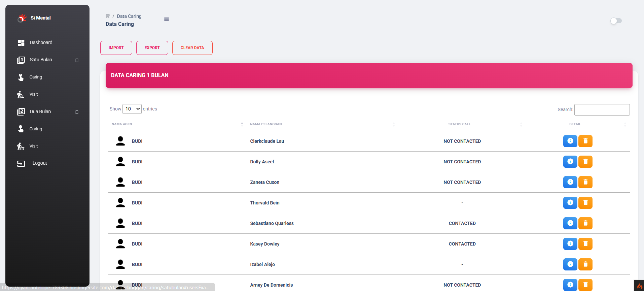Open Dashboard from the sidebar
The width and height of the screenshot is (644, 291).
(47, 42)
